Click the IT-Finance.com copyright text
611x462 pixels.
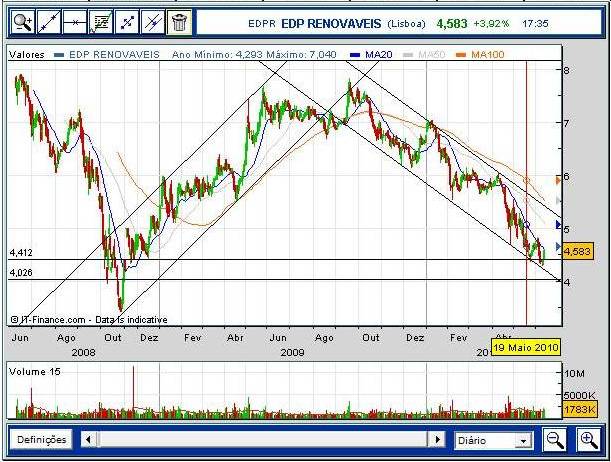[x=89, y=320]
